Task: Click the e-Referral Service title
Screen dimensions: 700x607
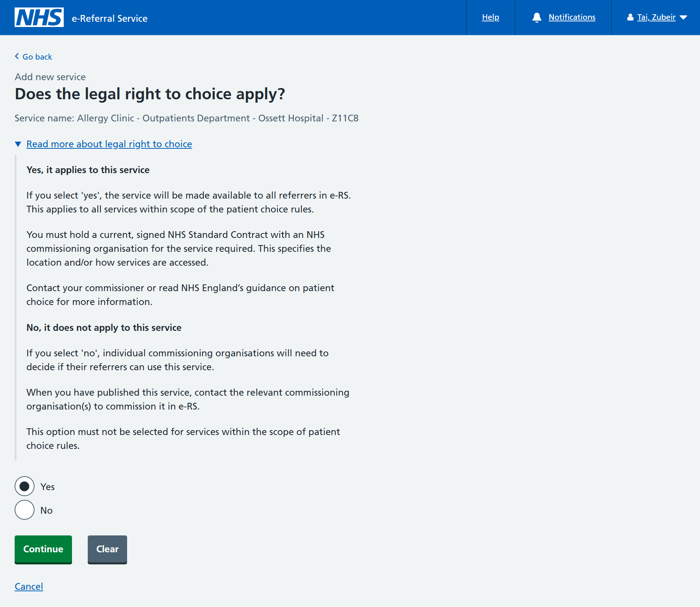Action: 109,18
